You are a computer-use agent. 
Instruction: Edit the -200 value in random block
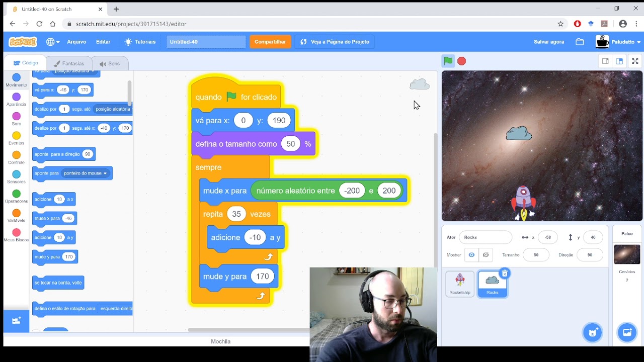click(x=352, y=191)
